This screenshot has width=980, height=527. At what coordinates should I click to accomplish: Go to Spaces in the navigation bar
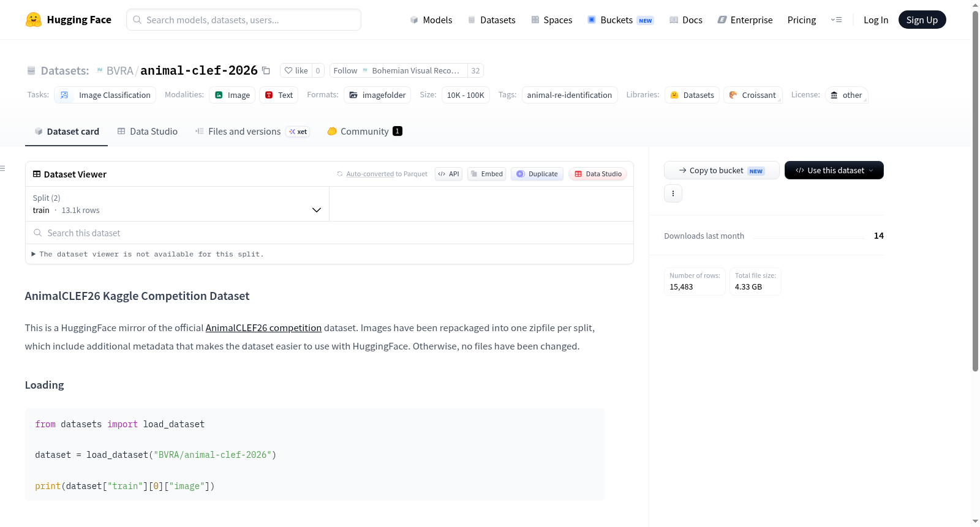pyautogui.click(x=551, y=20)
